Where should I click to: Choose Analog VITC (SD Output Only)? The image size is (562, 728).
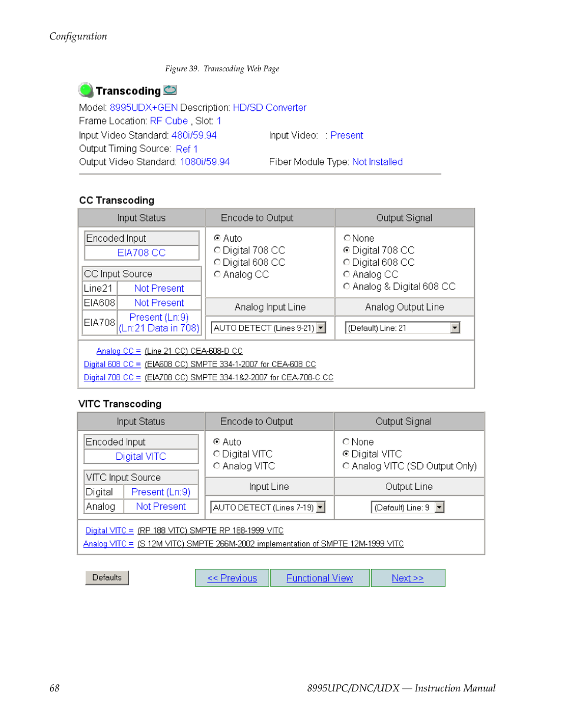tap(346, 466)
